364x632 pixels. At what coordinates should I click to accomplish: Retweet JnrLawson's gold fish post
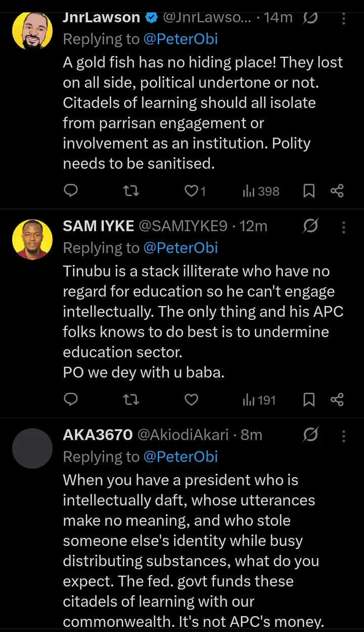pyautogui.click(x=131, y=191)
